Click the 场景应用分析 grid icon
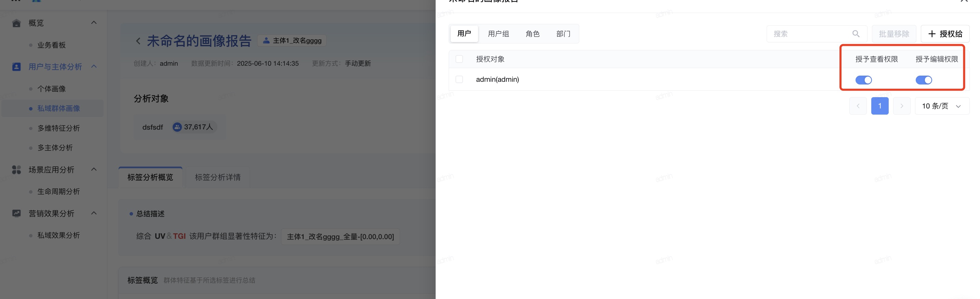Viewport: 980px width, 299px height. (x=16, y=170)
